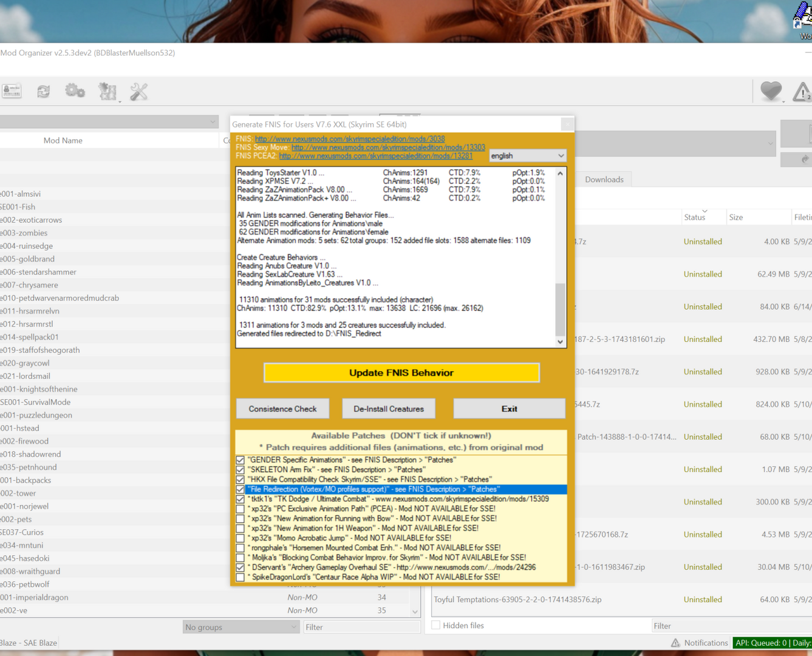Click the refresh arrows toolbar icon
The width and height of the screenshot is (812, 656).
click(43, 91)
